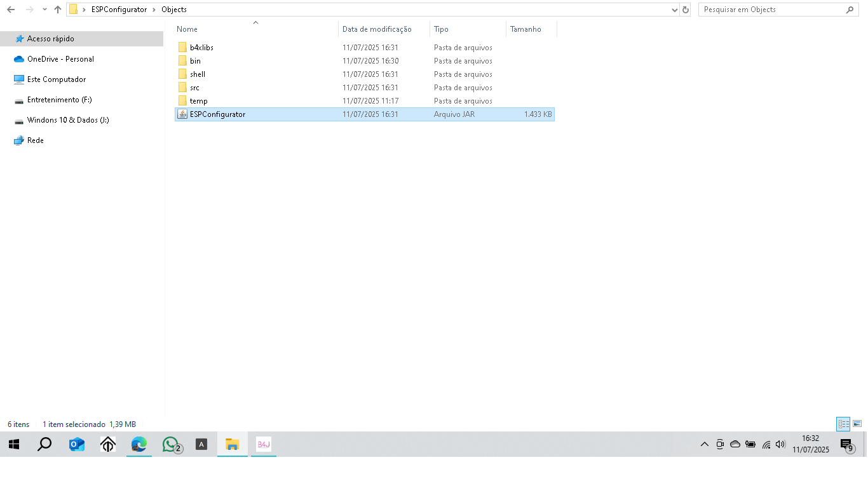Click the File Explorer taskbar icon
This screenshot has height=488, width=868.
(x=233, y=444)
